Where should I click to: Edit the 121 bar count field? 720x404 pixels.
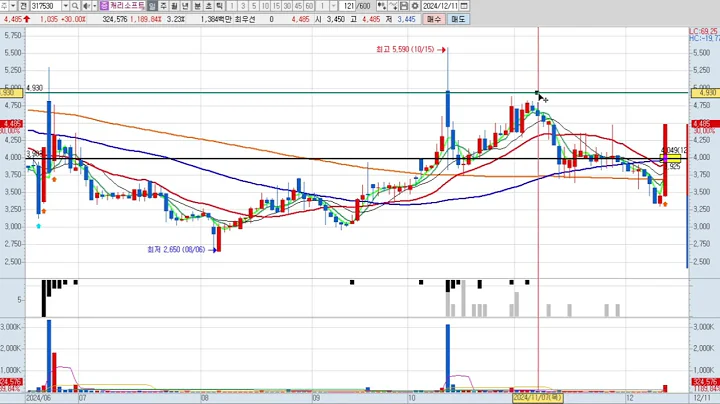[x=349, y=6]
